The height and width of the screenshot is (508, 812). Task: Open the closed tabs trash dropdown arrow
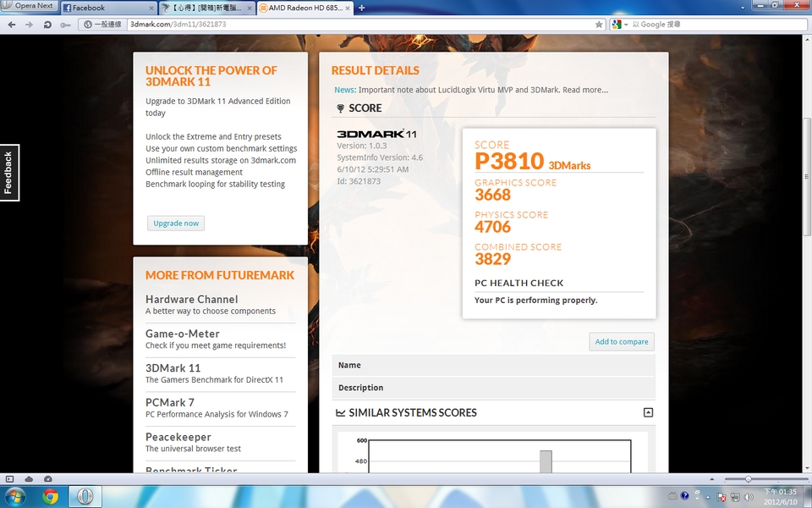(x=743, y=8)
